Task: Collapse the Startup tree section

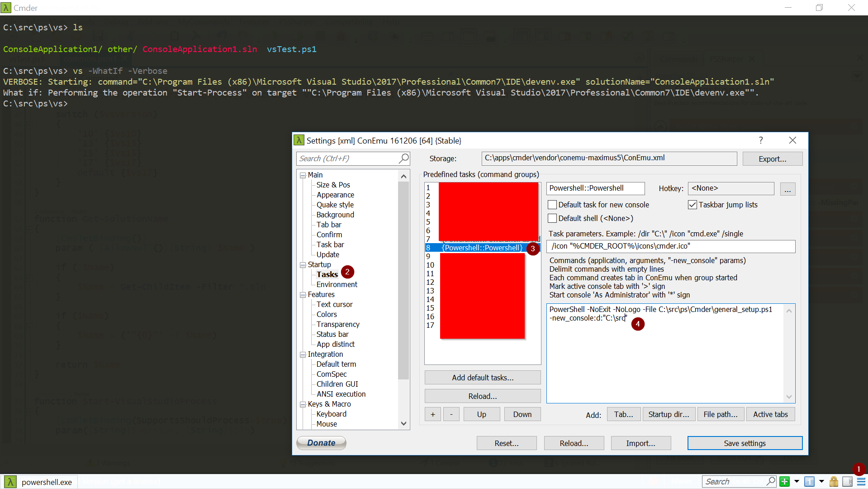Action: [x=303, y=265]
